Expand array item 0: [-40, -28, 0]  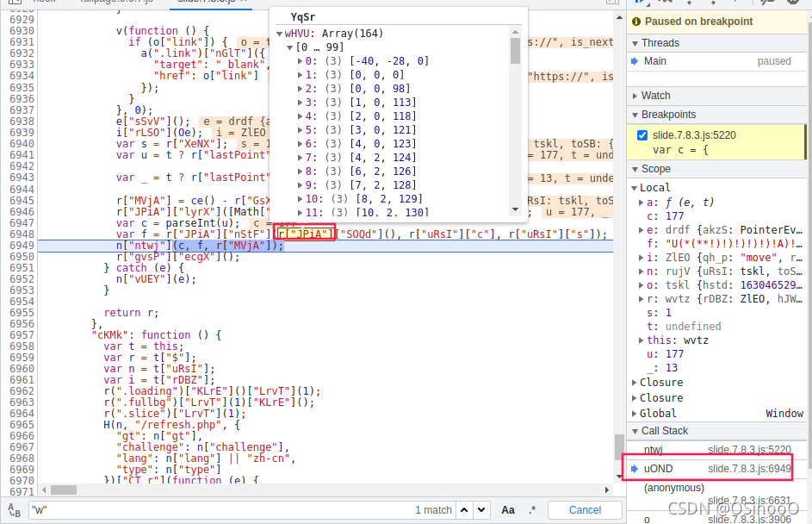(301, 61)
